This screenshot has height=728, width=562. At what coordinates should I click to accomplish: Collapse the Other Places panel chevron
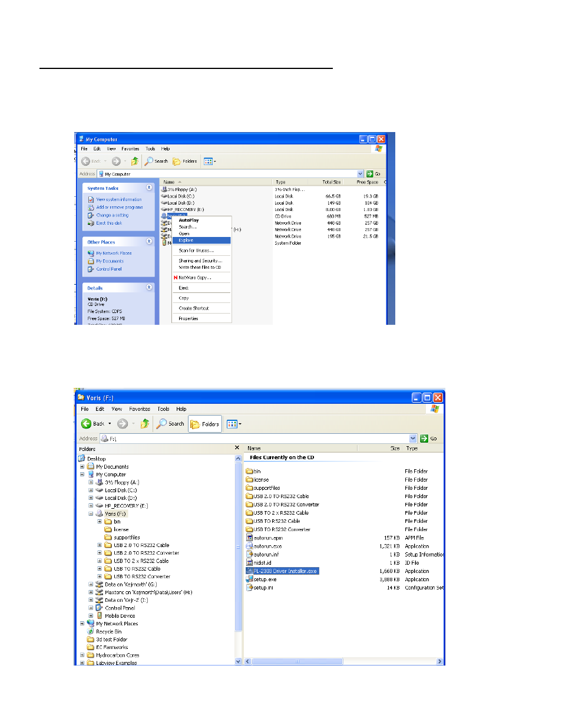click(149, 242)
